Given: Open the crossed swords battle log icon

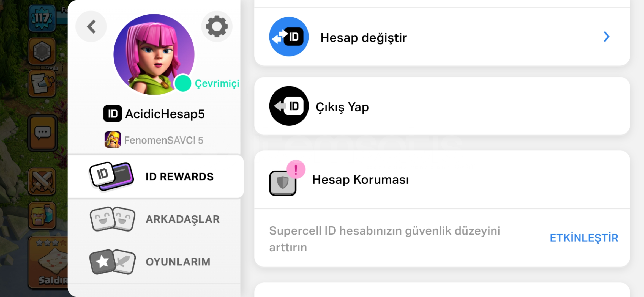Looking at the screenshot, I should 42,182.
